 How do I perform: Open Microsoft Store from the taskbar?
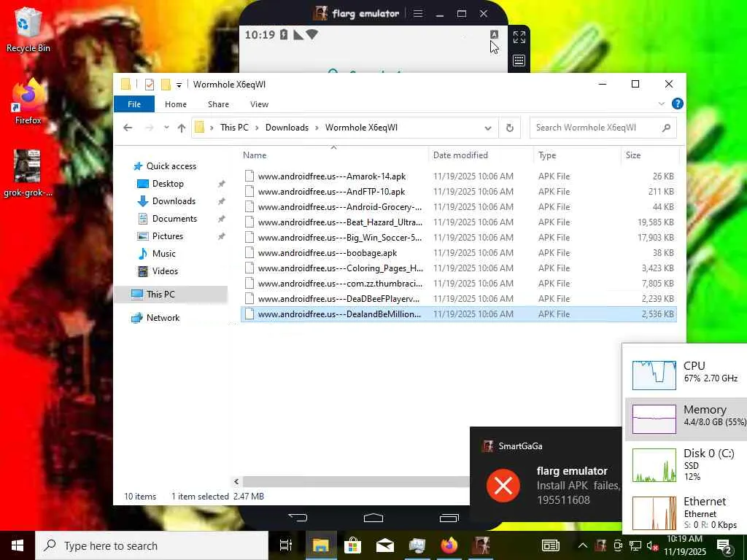352,545
